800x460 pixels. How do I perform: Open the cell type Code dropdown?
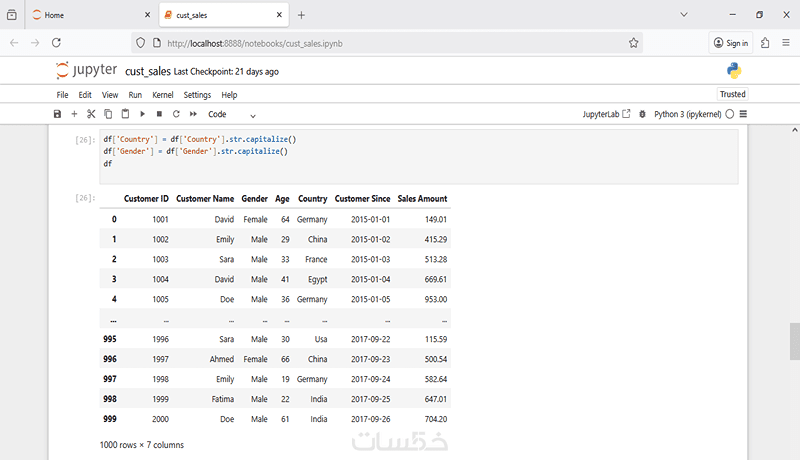[x=231, y=114]
